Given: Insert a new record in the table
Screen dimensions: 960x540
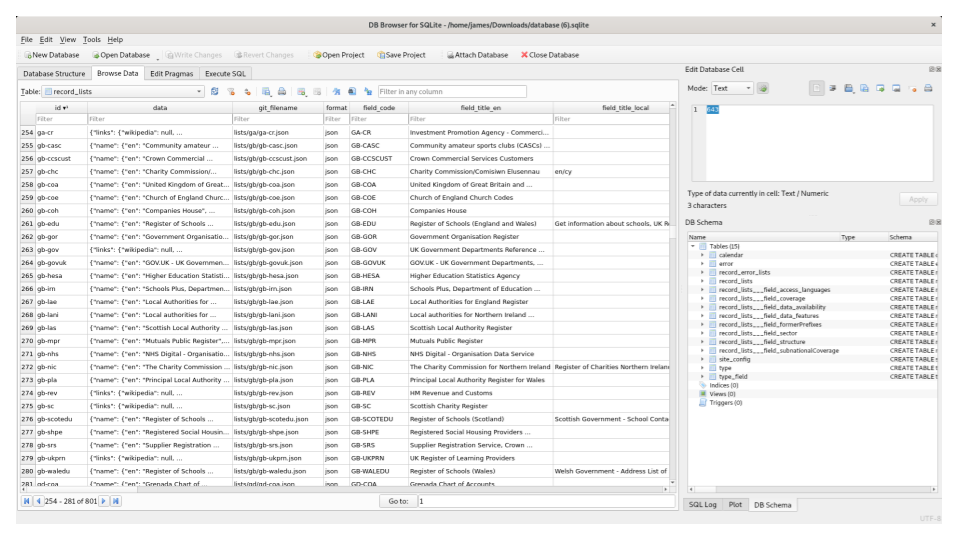Looking at the screenshot, I should (301, 91).
